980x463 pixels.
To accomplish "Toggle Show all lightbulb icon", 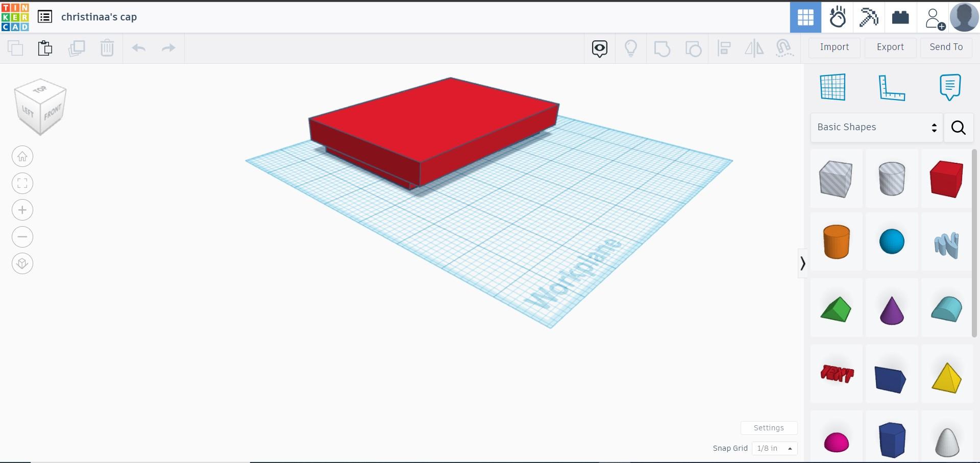I will point(631,48).
